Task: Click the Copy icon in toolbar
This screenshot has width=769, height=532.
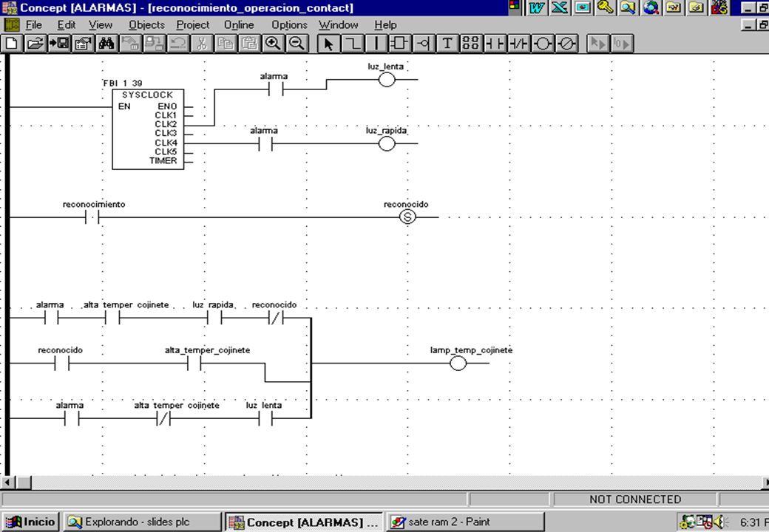Action: click(x=225, y=44)
